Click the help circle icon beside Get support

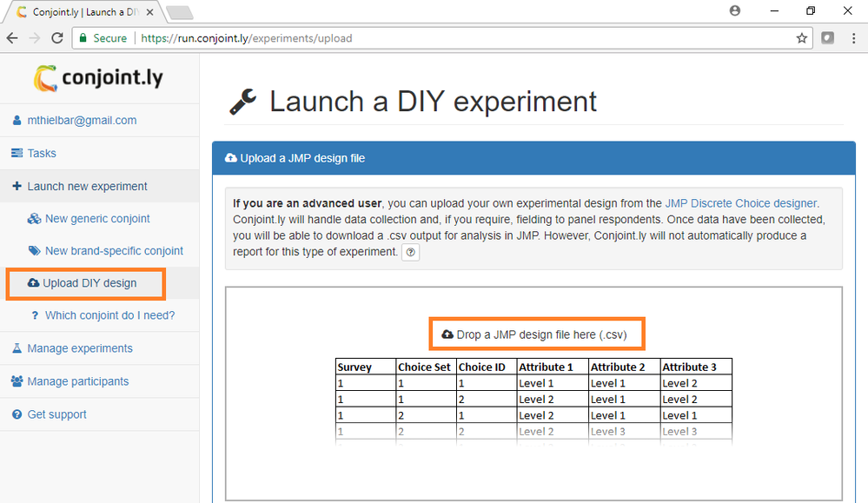click(x=17, y=414)
